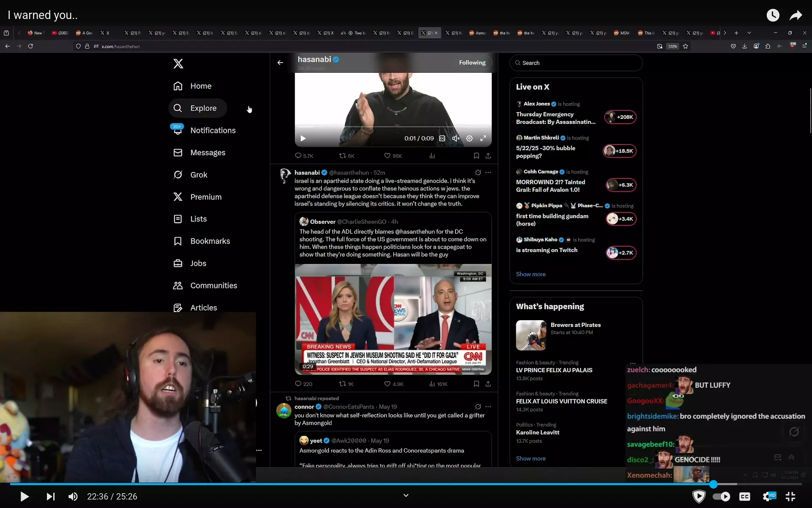Viewport: 812px width, 508px height.
Task: Click the X logo home icon
Action: click(x=178, y=63)
